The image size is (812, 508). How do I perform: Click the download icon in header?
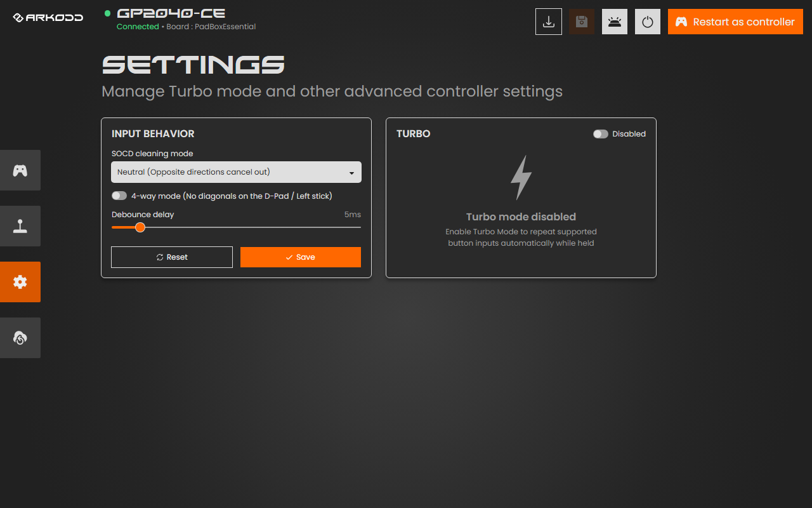tap(549, 22)
